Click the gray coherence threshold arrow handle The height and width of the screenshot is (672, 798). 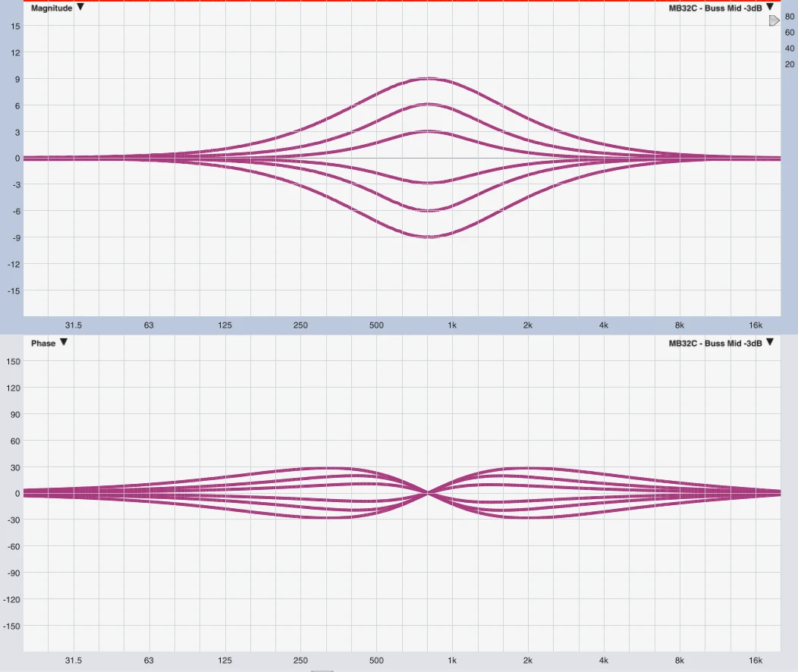pyautogui.click(x=774, y=21)
